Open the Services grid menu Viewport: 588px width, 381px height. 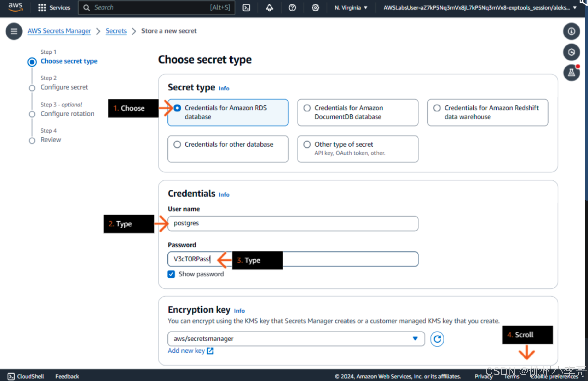pyautogui.click(x=42, y=8)
